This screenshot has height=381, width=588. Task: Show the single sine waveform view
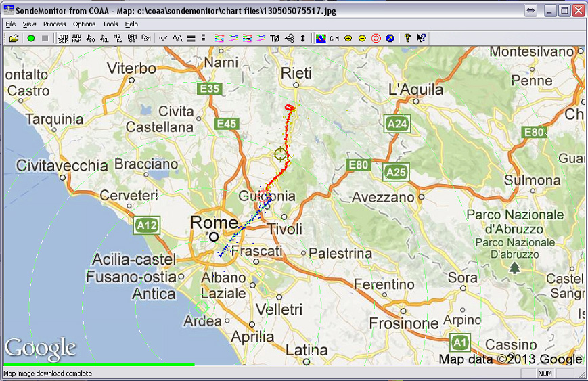[x=164, y=39]
